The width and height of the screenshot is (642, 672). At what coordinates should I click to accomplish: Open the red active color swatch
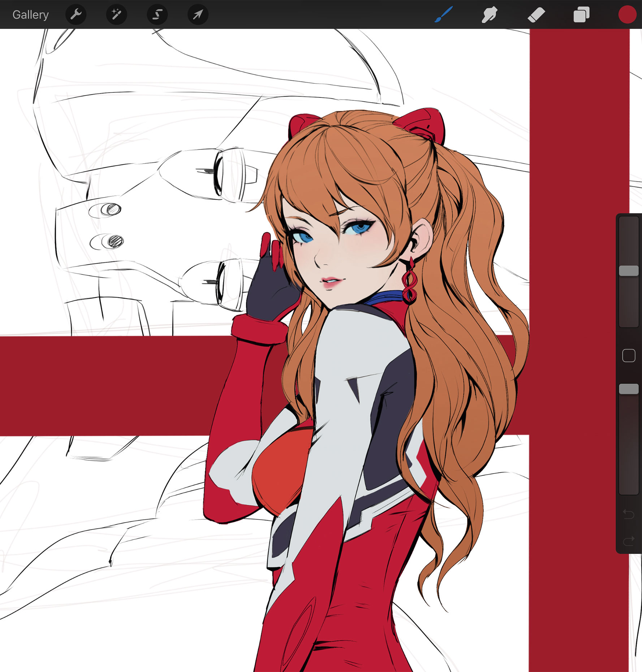coord(627,14)
